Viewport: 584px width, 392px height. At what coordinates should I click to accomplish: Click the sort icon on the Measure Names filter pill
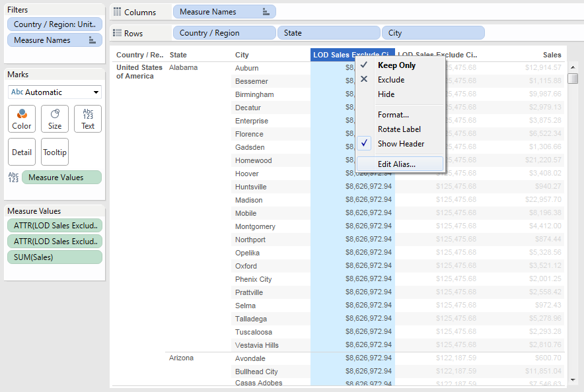point(92,40)
